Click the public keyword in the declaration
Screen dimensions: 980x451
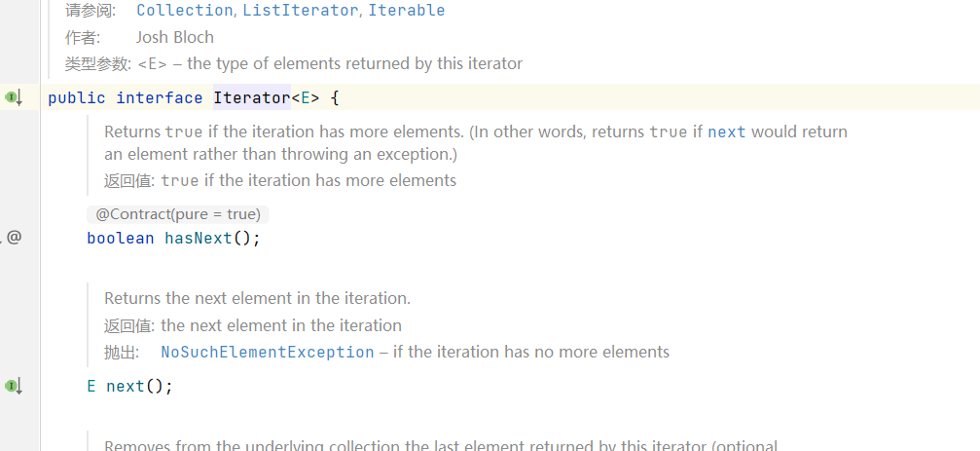(x=77, y=98)
